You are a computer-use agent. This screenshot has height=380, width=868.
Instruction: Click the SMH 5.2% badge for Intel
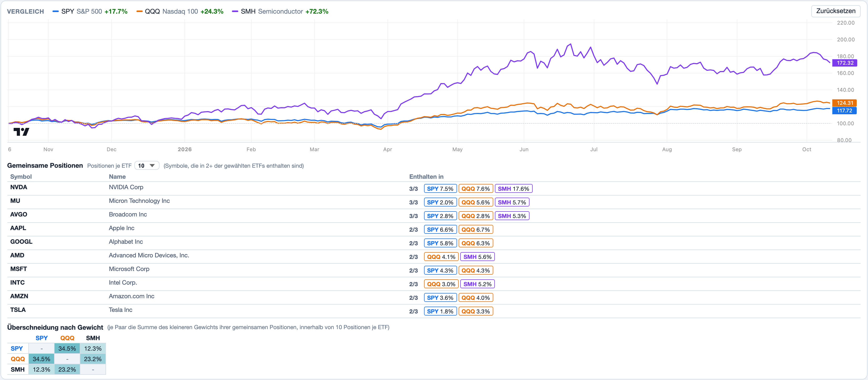478,284
